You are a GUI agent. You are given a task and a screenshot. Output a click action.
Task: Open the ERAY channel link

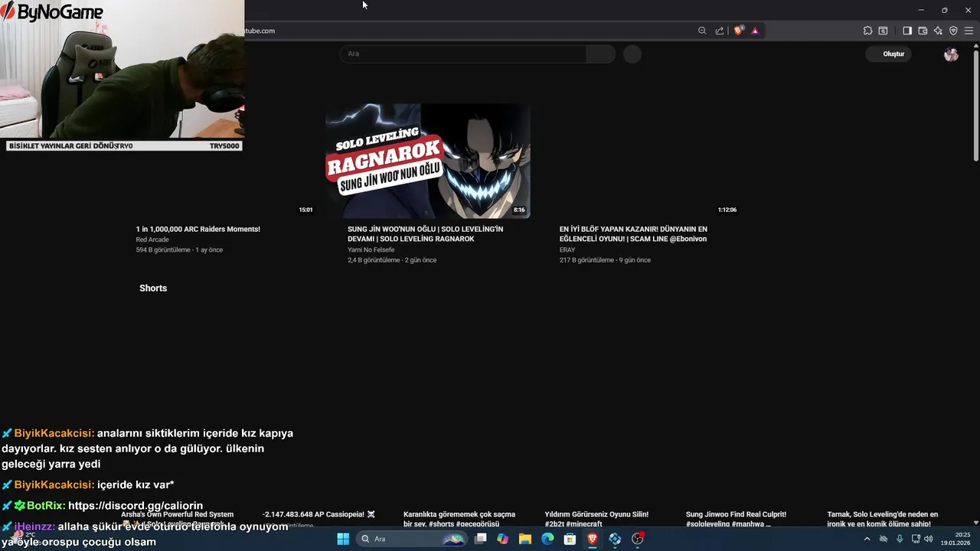pyautogui.click(x=567, y=249)
